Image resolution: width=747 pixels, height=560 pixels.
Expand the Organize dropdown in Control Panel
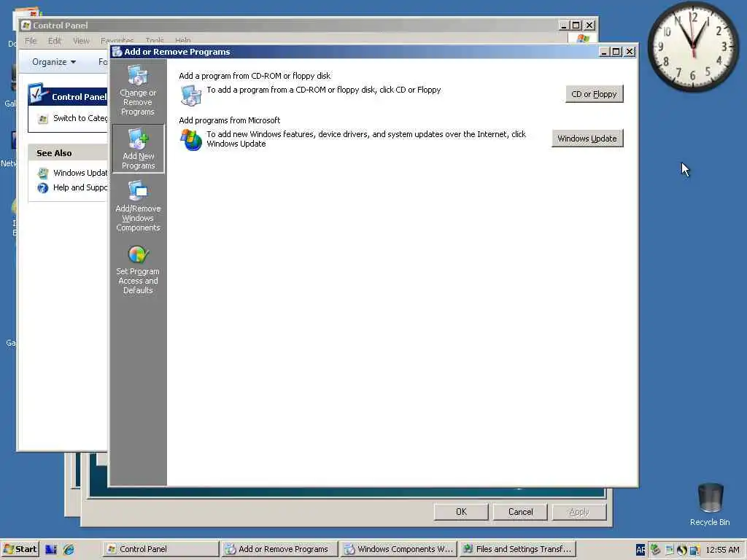(54, 62)
